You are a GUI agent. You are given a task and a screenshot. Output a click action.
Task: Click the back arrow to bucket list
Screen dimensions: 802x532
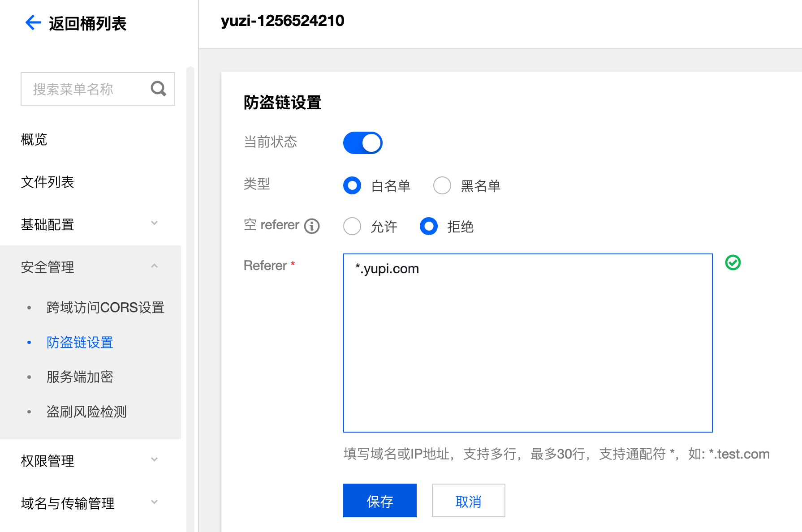[33, 22]
